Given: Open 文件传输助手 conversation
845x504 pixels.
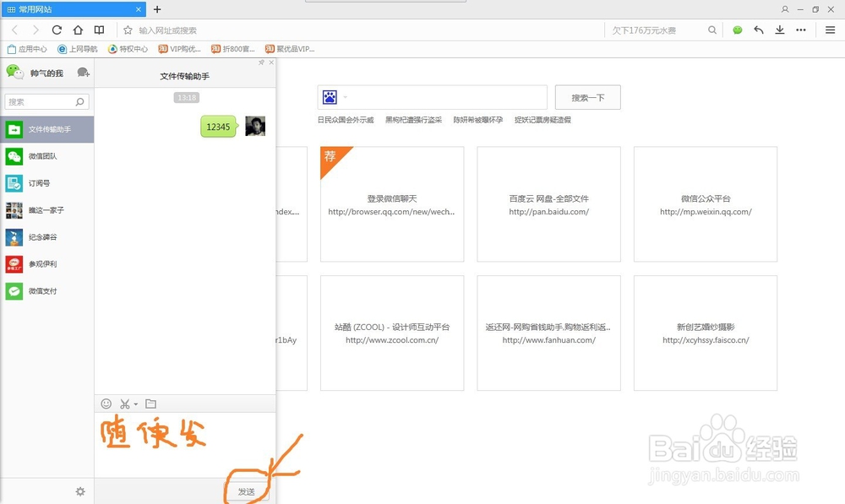Looking at the screenshot, I should coord(47,129).
